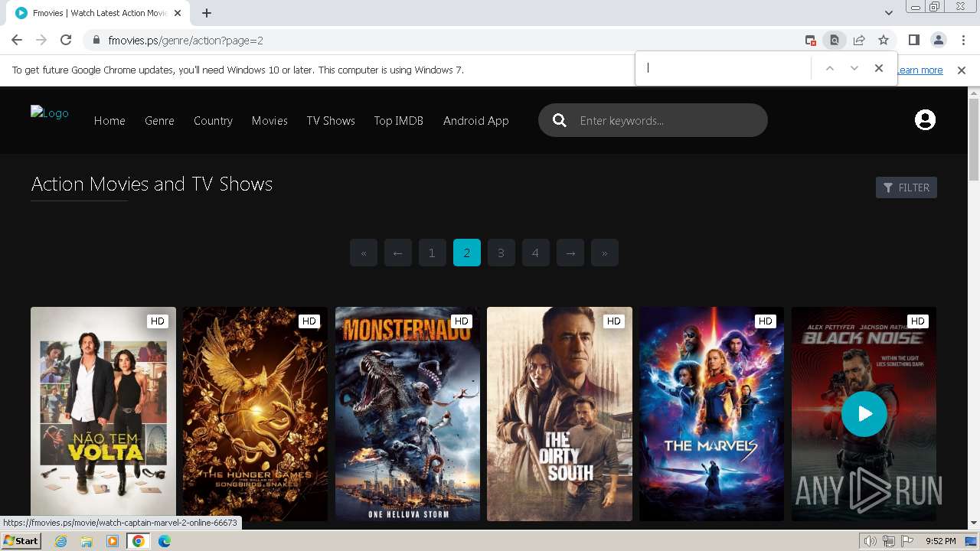Viewport: 980px width, 551px height.
Task: Play Black Noise with the play button
Action: pos(864,414)
